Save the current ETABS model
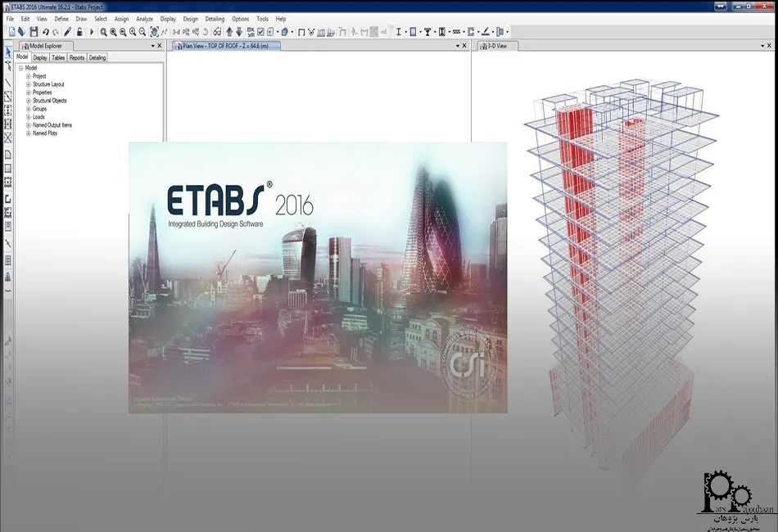The width and height of the screenshot is (778, 532). 34,32
